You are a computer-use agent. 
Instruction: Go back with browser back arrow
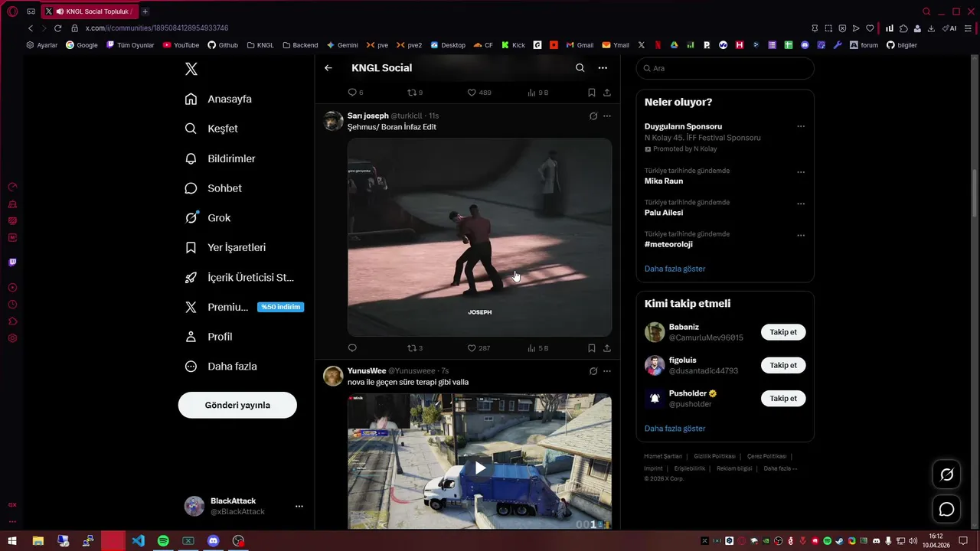click(31, 28)
